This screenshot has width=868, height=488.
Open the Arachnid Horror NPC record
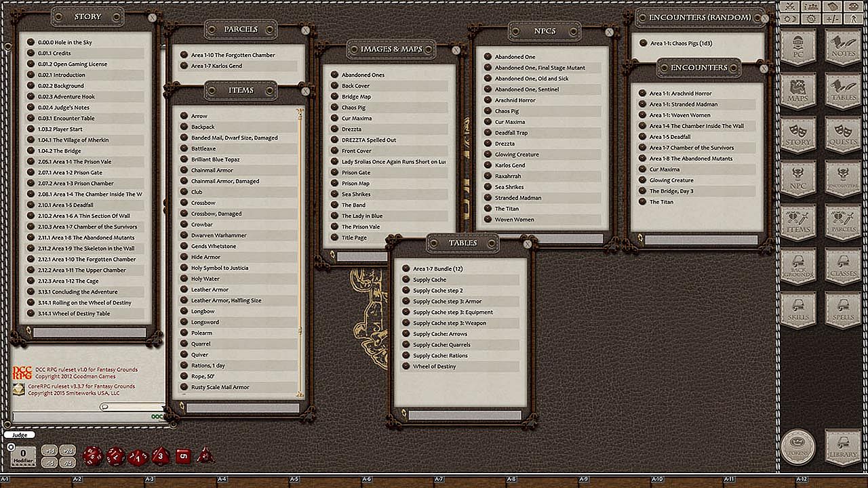click(515, 100)
